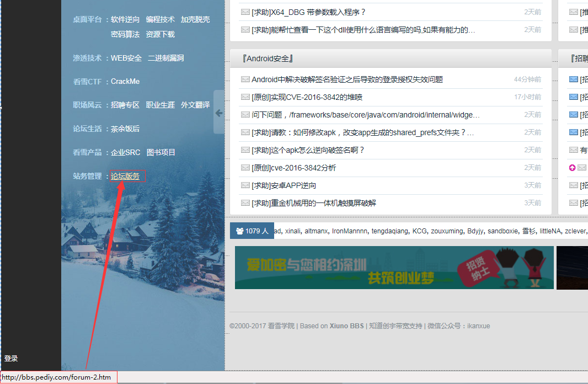Click the online users people icon
This screenshot has width=588, height=384.
(x=239, y=231)
